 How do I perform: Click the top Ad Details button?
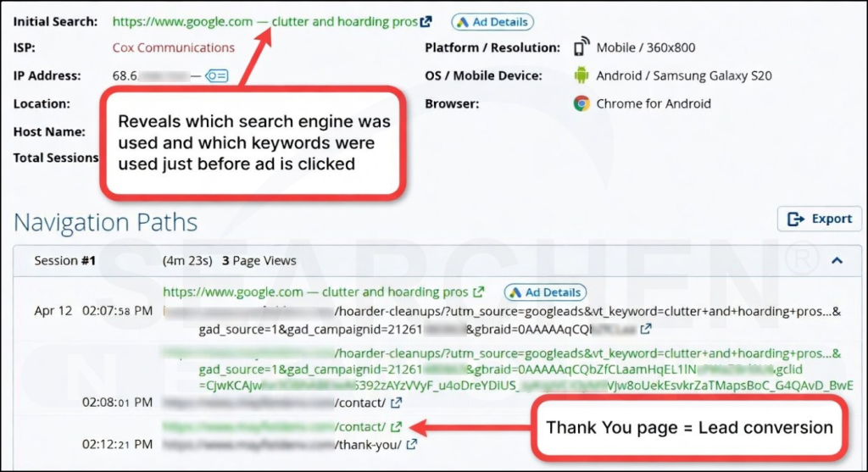click(x=492, y=21)
